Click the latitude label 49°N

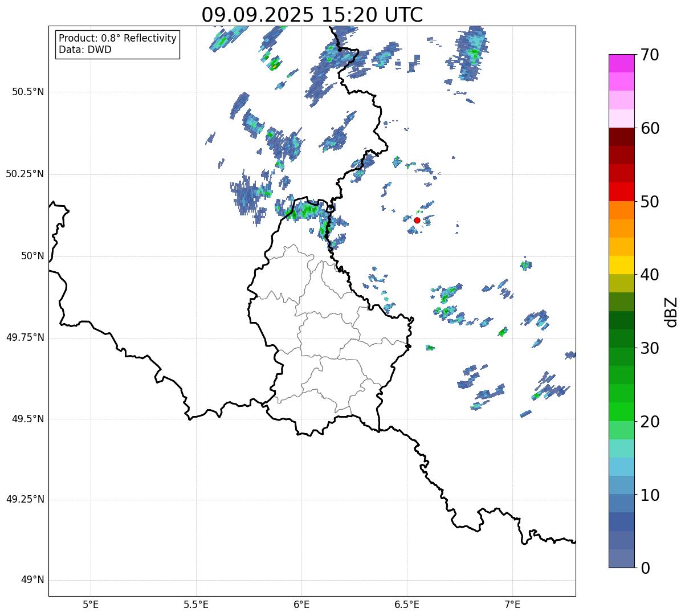click(x=32, y=581)
